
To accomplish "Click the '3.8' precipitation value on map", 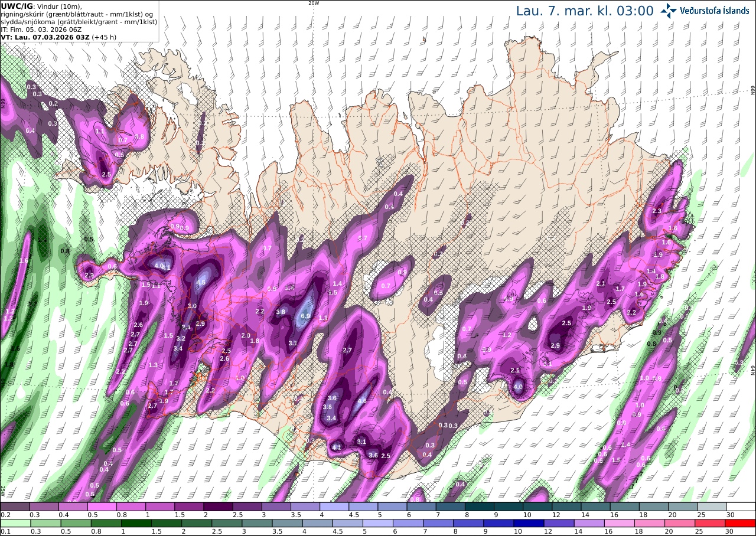I will 281,312.
